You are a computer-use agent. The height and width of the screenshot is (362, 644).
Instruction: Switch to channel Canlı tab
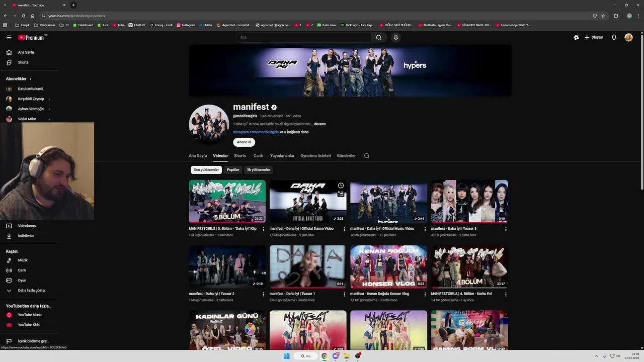pos(258,156)
